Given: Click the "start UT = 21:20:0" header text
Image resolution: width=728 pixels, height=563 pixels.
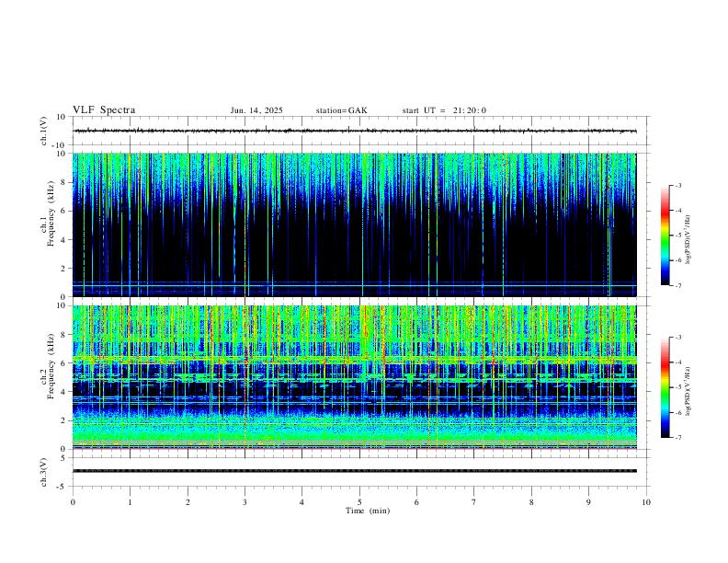Looking at the screenshot, I should (x=444, y=110).
